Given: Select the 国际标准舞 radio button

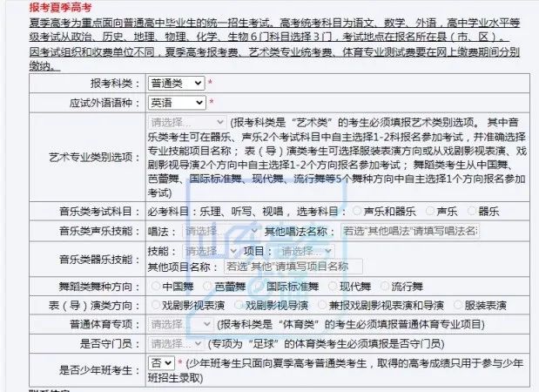Looking at the screenshot, I should (x=259, y=286).
